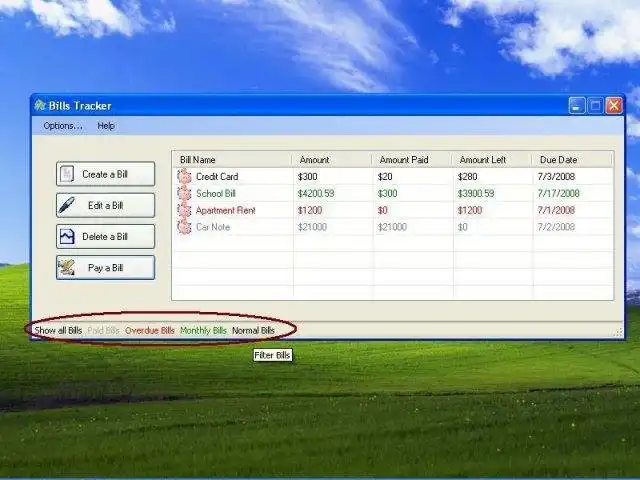Filter by Normal Bills
640x480 pixels.
253,330
